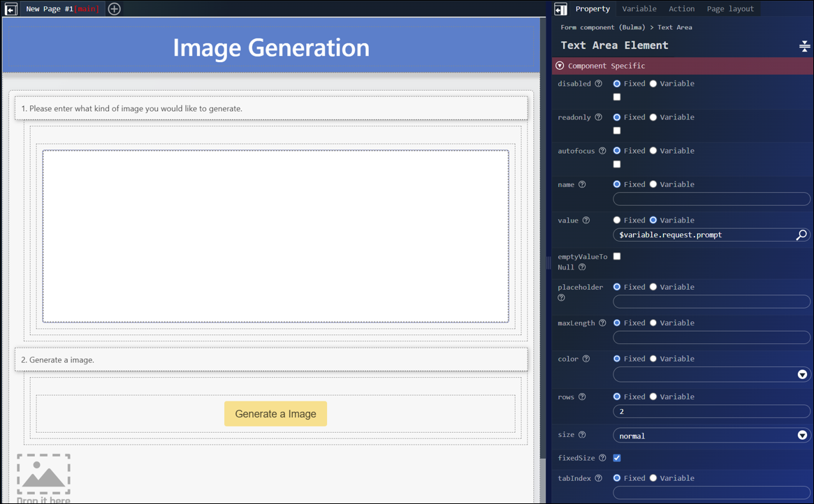Click the image drop placeholder icon
This screenshot has width=814, height=504.
(43, 476)
